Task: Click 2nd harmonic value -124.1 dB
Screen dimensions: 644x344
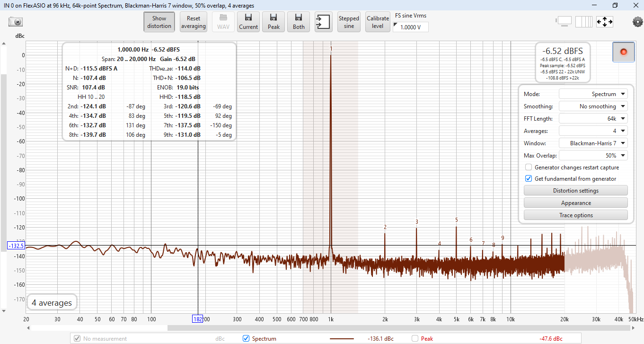Action: [93, 106]
